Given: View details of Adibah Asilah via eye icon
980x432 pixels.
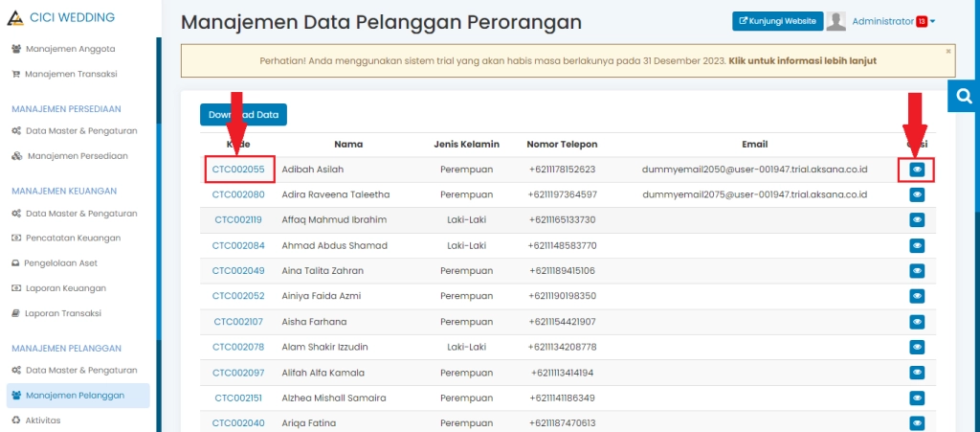Looking at the screenshot, I should coord(916,170).
